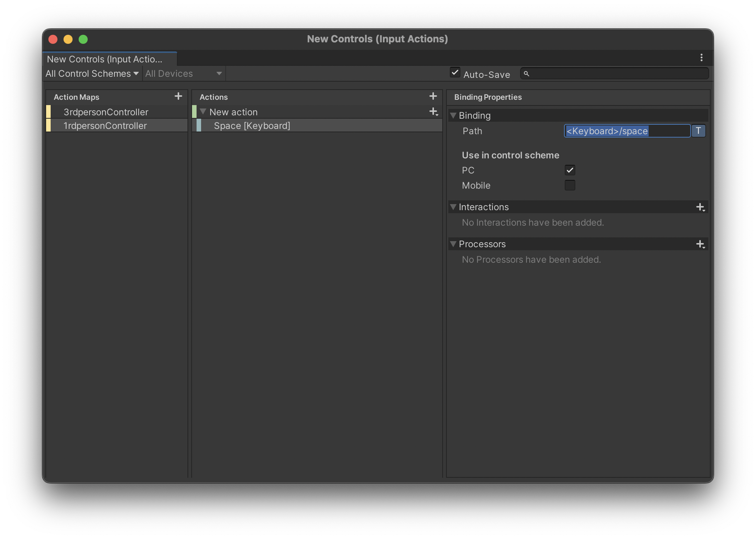Open the window's three-dot options menu
The image size is (756, 539).
(702, 57)
